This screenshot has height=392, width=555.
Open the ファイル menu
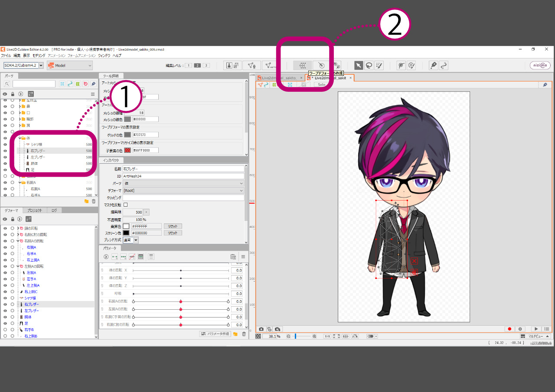(6, 55)
